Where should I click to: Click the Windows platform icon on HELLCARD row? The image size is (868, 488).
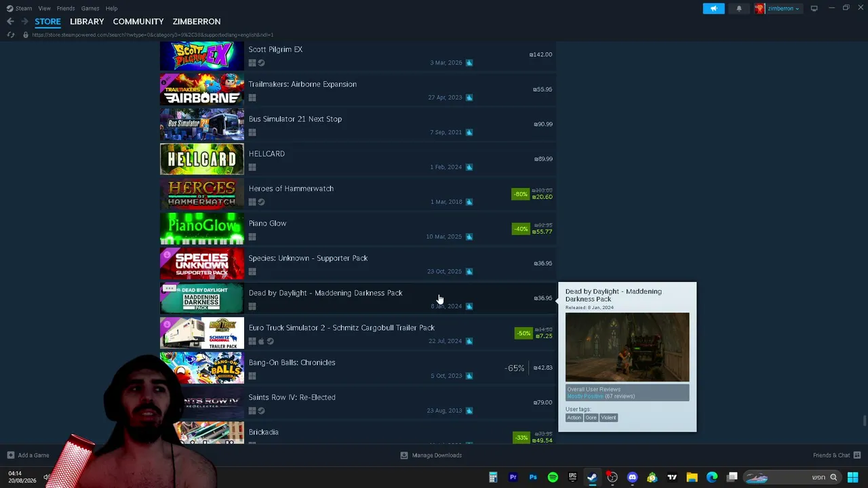(252, 167)
